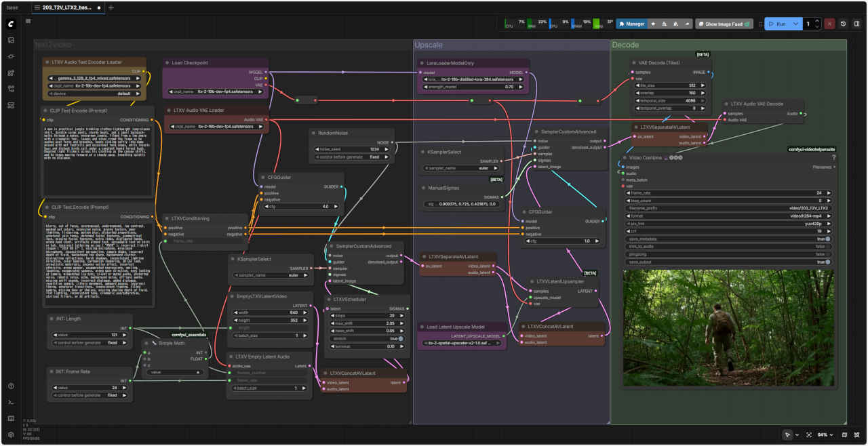Click the red cancel run button
Image resolution: width=868 pixels, height=446 pixels.
tap(829, 24)
